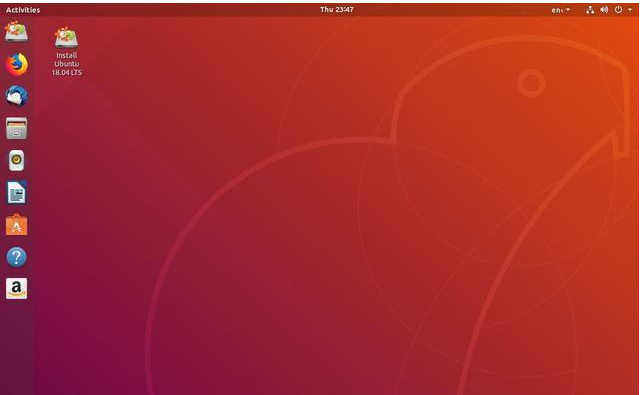Open the Install Ubuntu launcher in the dock
Screen dimensions: 640x395
point(16,31)
